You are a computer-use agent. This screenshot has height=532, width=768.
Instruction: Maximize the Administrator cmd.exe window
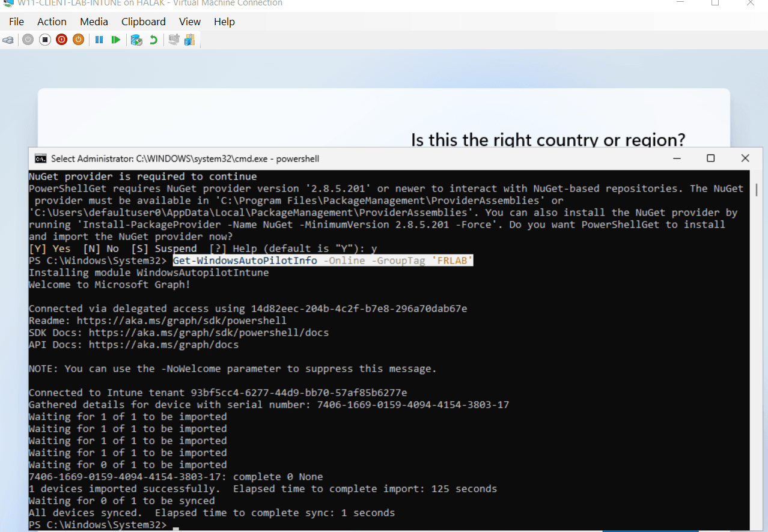tap(710, 159)
